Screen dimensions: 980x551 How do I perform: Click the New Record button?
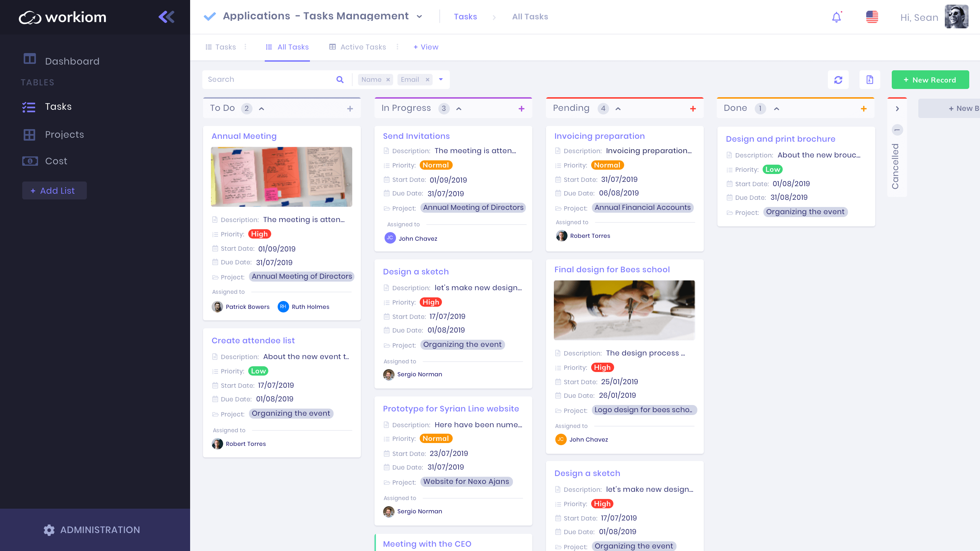tap(930, 80)
